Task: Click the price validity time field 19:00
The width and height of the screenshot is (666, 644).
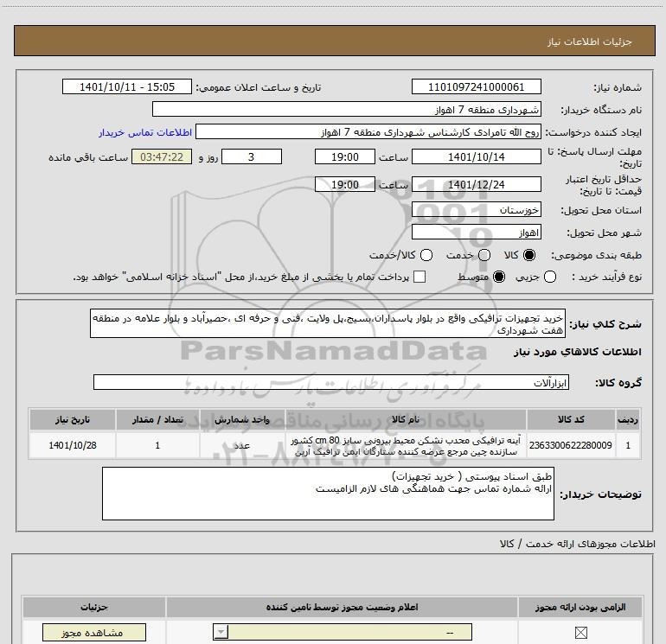Action: (345, 185)
